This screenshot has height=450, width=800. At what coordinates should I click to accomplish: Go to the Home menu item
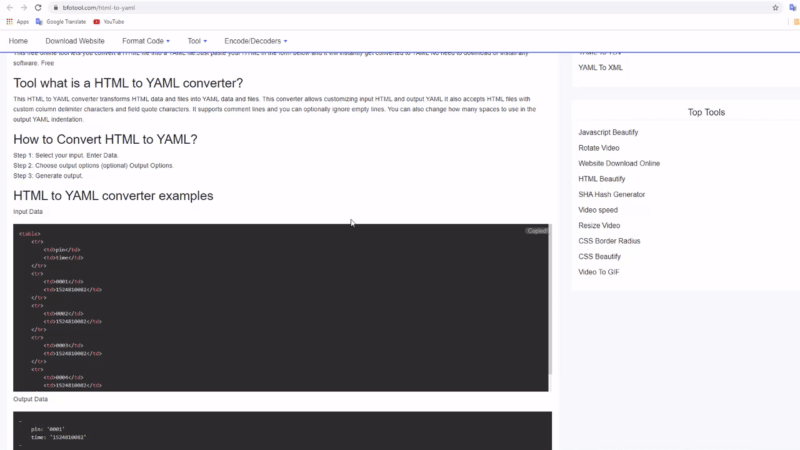[18, 41]
